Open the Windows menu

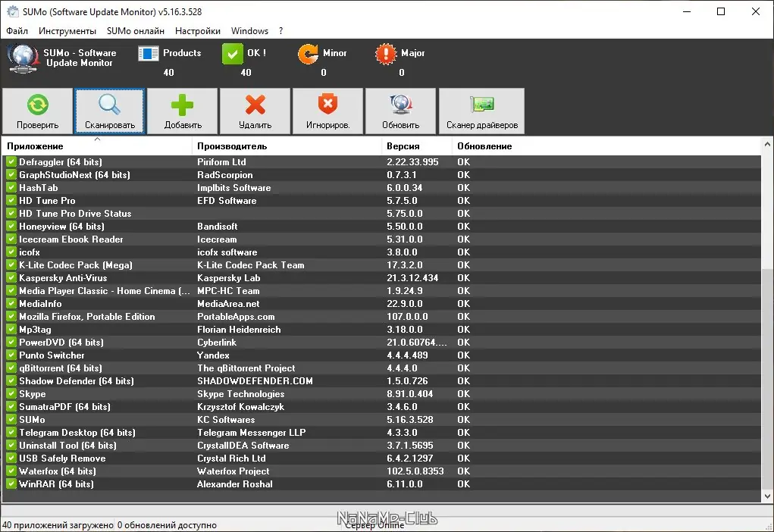[x=249, y=31]
